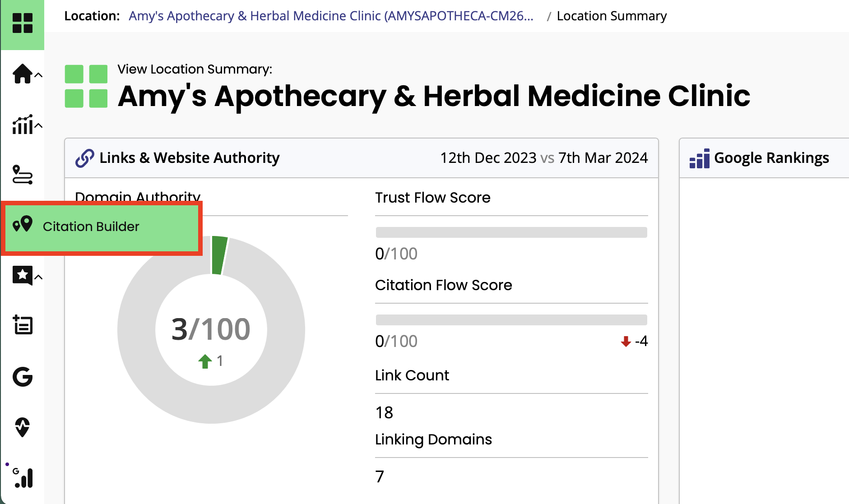The image size is (849, 504).
Task: Open the rankings chart icon in sidebar
Action: (22, 125)
